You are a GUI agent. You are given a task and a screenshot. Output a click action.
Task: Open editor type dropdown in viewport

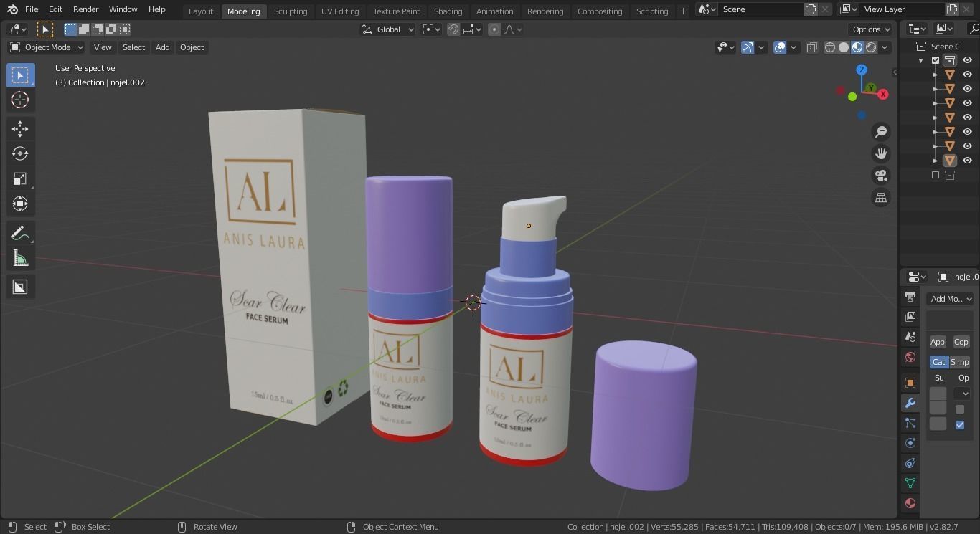pos(17,29)
